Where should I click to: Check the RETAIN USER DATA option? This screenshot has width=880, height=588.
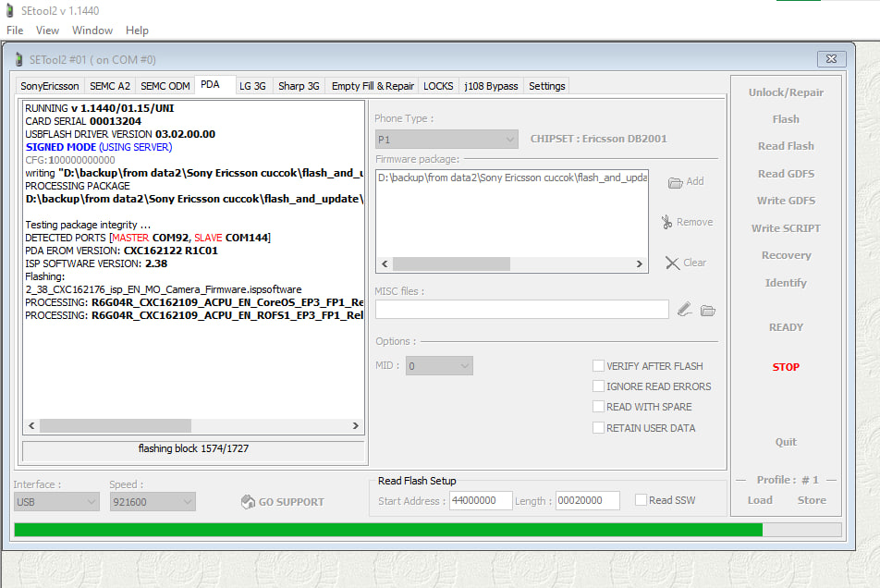599,428
